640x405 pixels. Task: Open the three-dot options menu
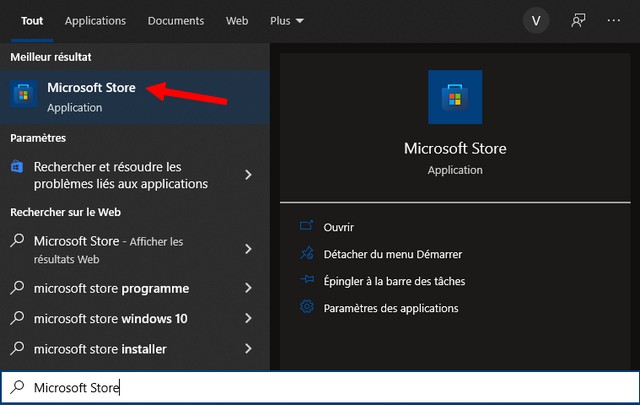click(613, 20)
